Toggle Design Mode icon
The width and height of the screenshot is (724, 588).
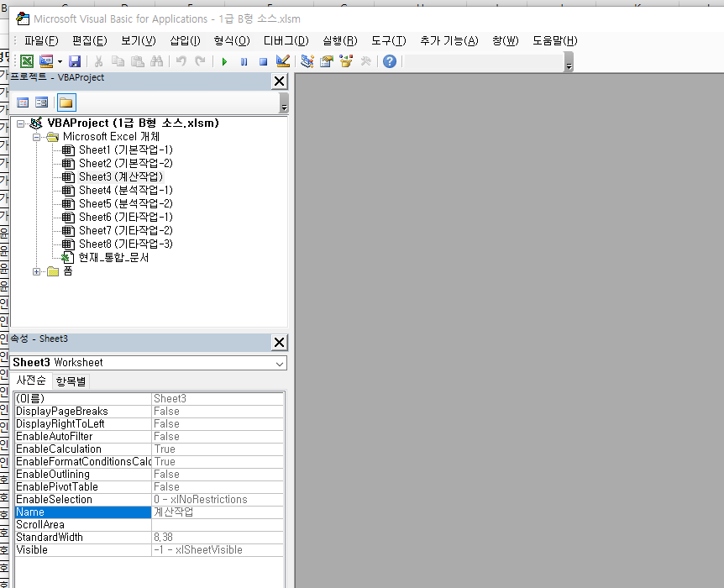282,61
